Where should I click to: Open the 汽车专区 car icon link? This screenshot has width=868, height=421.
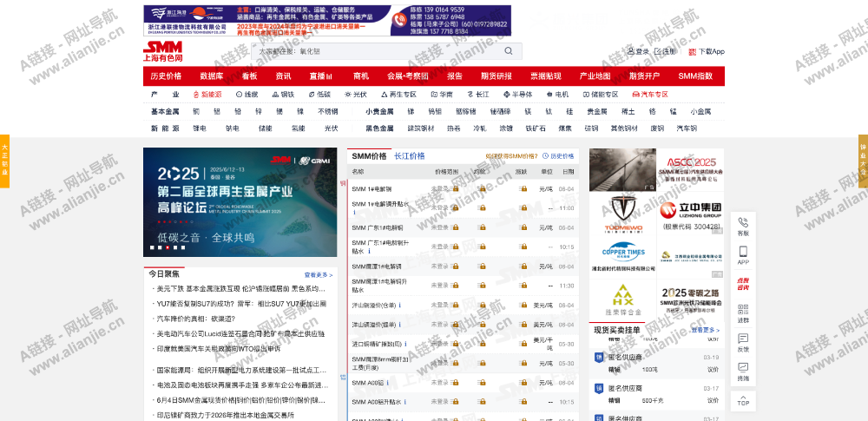click(650, 95)
